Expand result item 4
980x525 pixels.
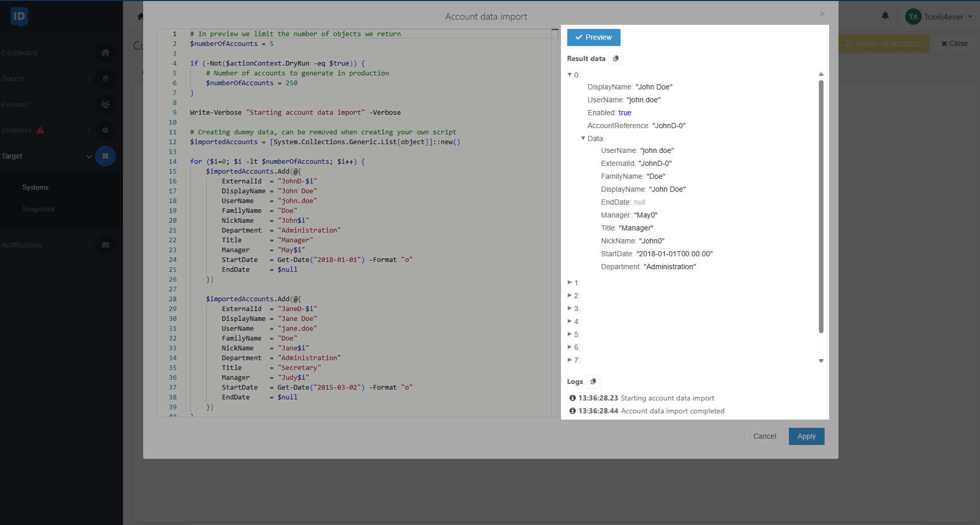[x=570, y=321]
